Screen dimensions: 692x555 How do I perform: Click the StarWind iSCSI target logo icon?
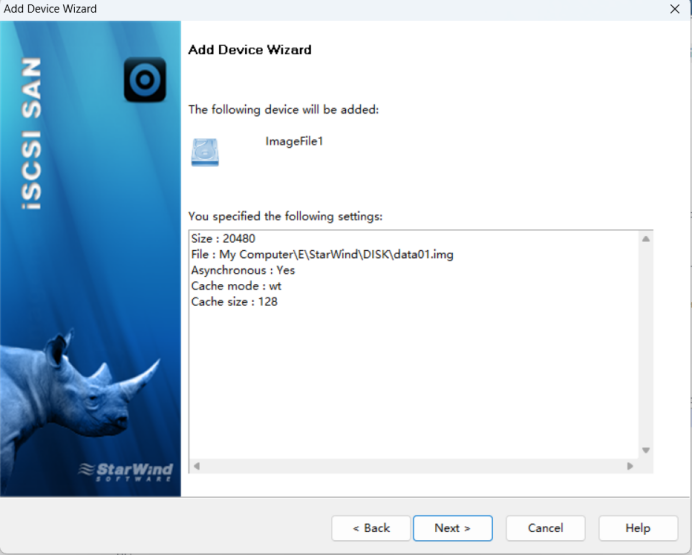point(145,79)
